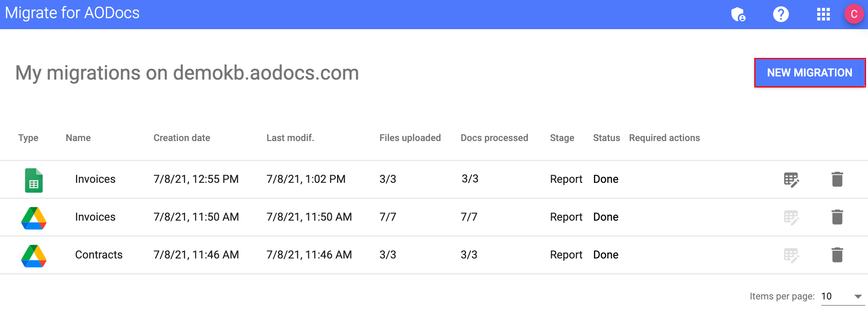Image resolution: width=868 pixels, height=316 pixels.
Task: Open the Help question mark icon
Action: [x=781, y=14]
